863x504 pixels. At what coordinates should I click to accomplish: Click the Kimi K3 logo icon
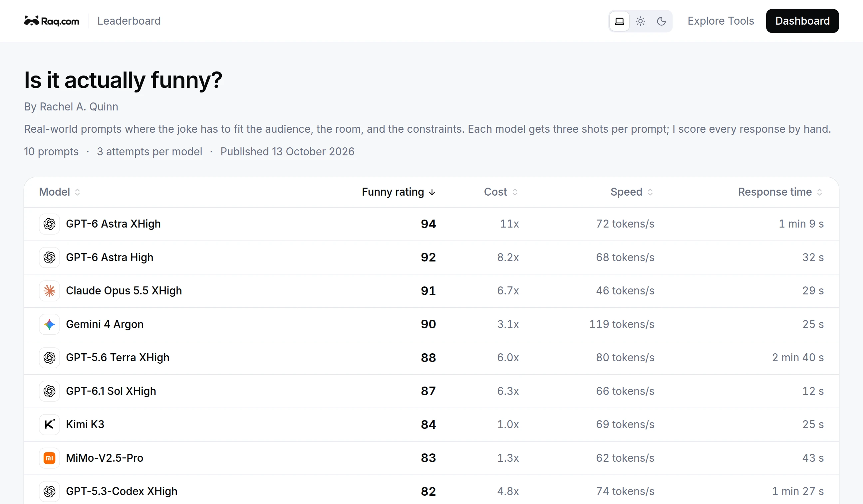point(50,424)
